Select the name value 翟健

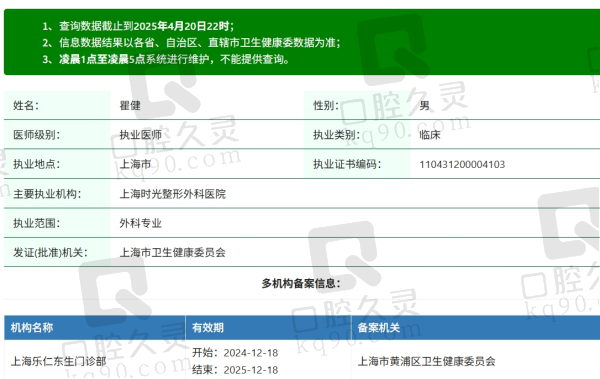[x=130, y=105]
